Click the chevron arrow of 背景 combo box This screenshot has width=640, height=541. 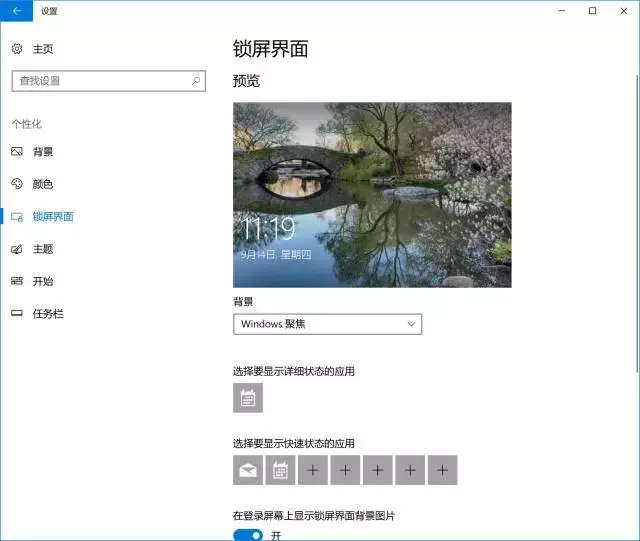pos(411,324)
